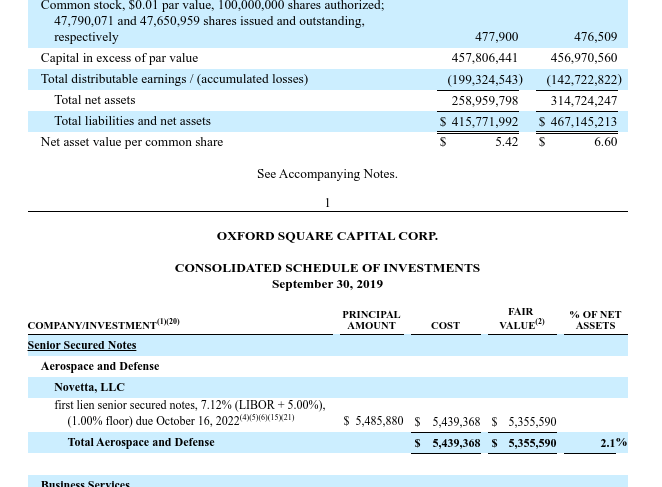Click the 'COMPANY/INVESTMENT' column header
This screenshot has width=662, height=487.
(103, 324)
